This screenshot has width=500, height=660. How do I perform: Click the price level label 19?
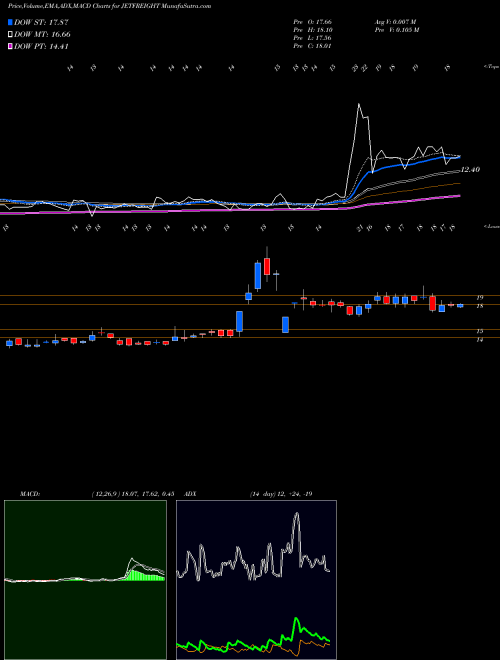479,298
